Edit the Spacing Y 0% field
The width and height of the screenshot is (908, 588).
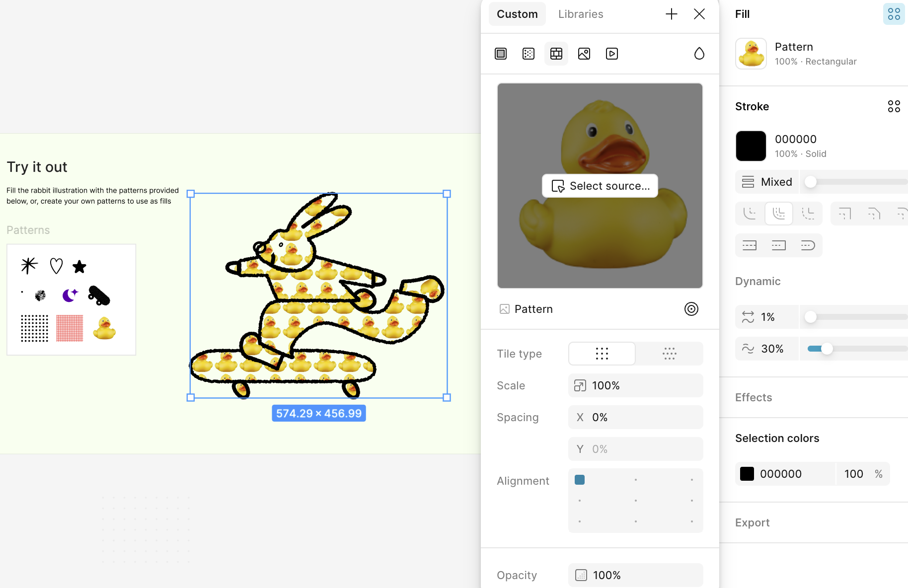coord(636,449)
